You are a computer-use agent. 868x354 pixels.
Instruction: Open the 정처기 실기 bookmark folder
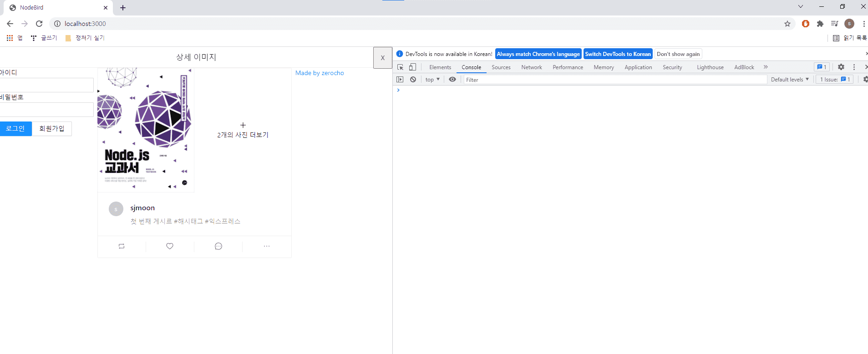point(85,38)
